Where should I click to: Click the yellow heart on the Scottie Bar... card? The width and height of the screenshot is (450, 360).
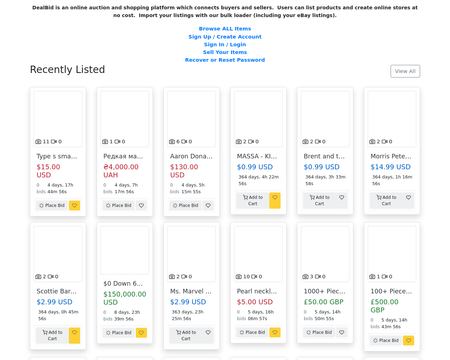pos(75,335)
